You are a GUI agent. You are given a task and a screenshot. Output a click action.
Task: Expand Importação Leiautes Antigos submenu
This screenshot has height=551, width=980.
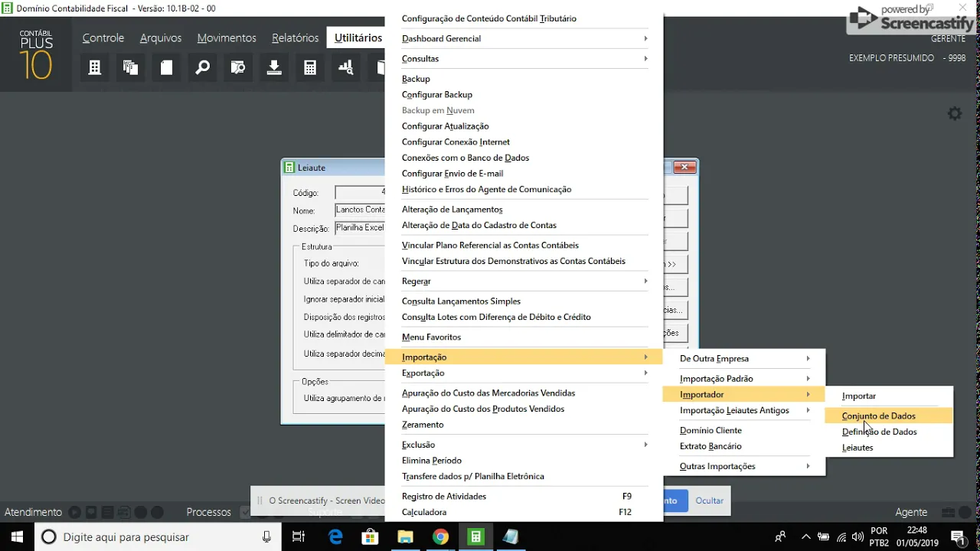point(744,410)
